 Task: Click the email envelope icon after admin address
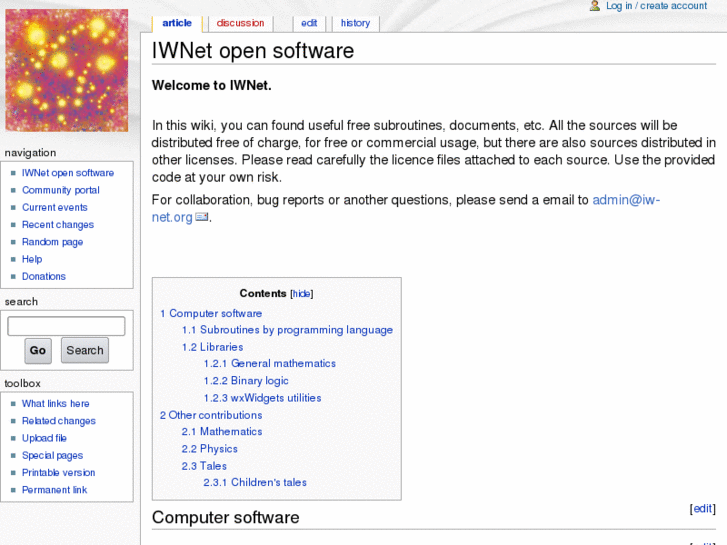[202, 217]
